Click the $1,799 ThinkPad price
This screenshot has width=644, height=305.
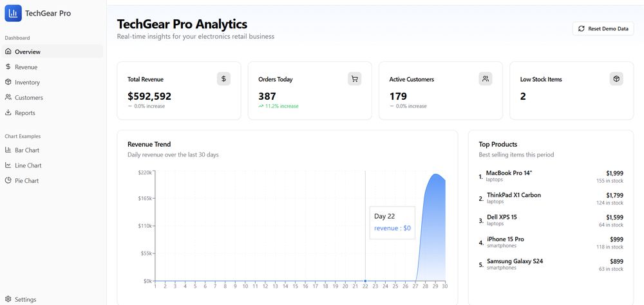[x=614, y=195]
